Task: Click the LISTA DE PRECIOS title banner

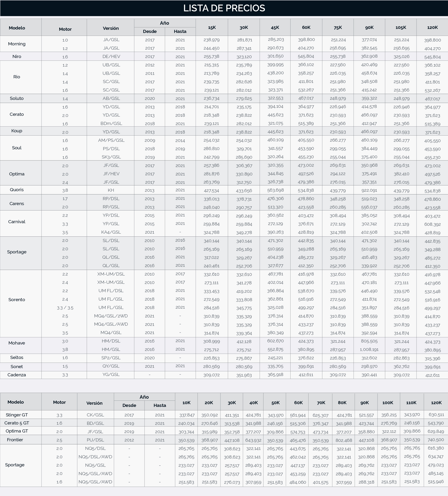Action: (224, 8)
